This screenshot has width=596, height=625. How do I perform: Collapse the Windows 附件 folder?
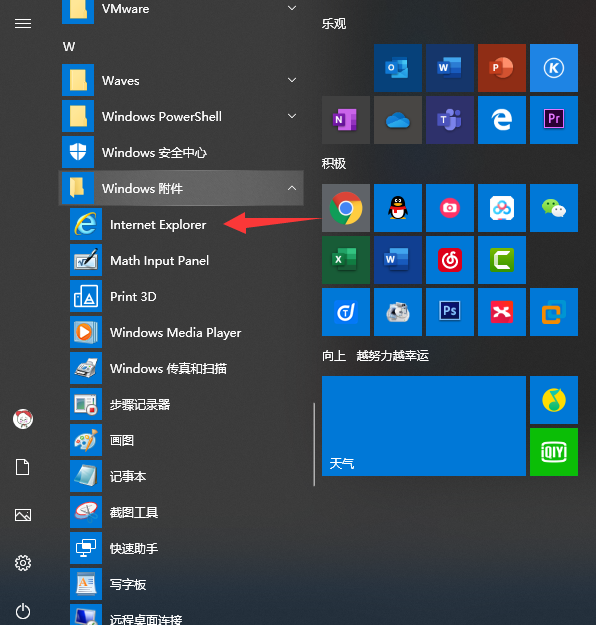(181, 188)
